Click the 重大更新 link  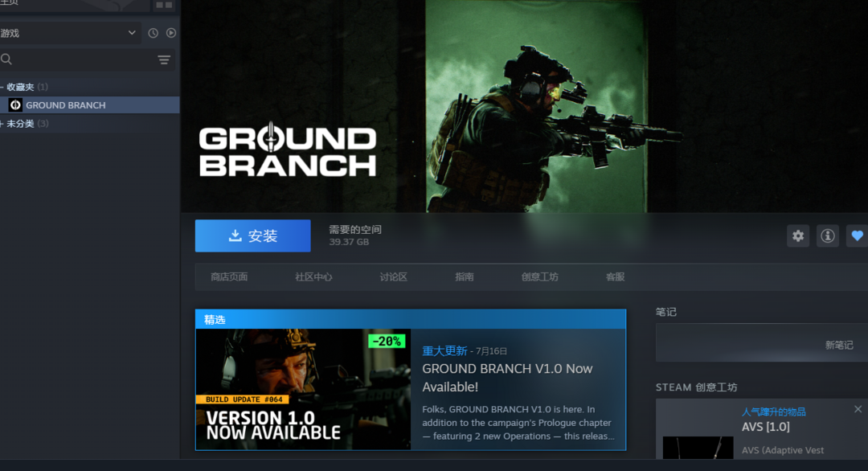pos(444,351)
